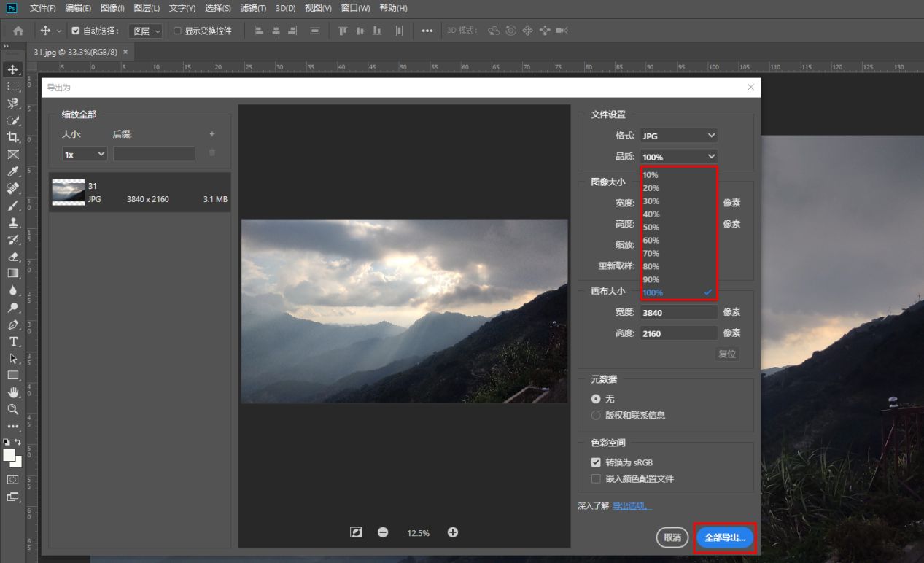Click the 复位 reset button
The height and width of the screenshot is (563, 924).
727,354
